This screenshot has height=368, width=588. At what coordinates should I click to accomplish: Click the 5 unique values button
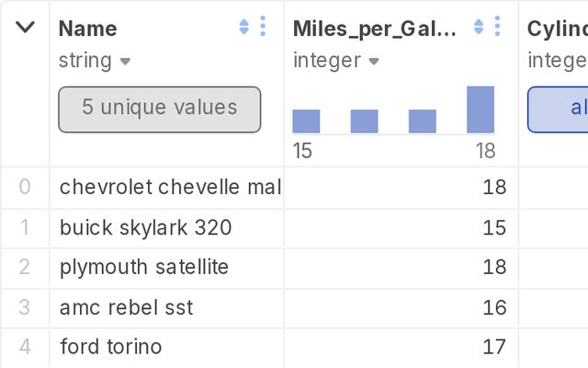pyautogui.click(x=160, y=109)
